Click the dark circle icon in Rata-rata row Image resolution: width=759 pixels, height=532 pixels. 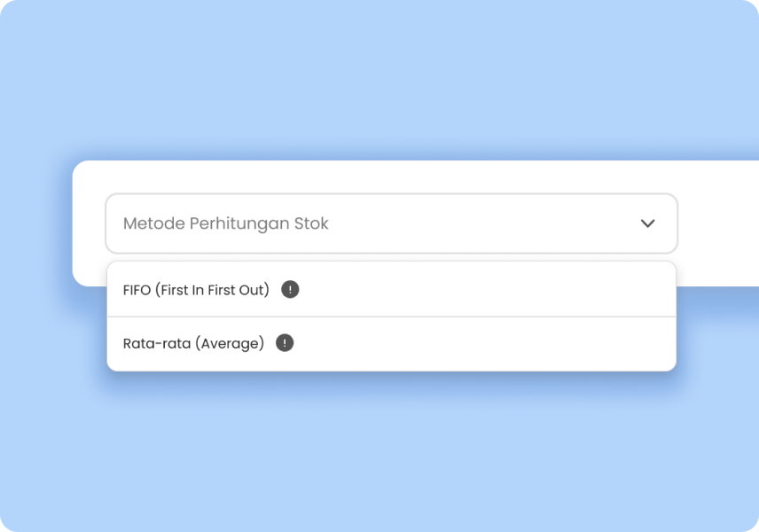coord(285,343)
